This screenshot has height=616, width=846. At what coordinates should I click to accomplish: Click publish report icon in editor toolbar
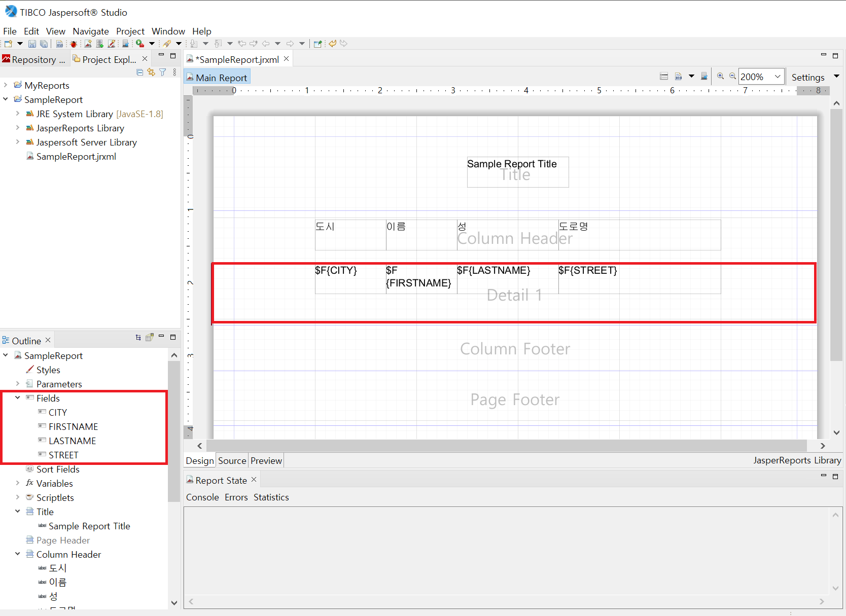(x=704, y=77)
